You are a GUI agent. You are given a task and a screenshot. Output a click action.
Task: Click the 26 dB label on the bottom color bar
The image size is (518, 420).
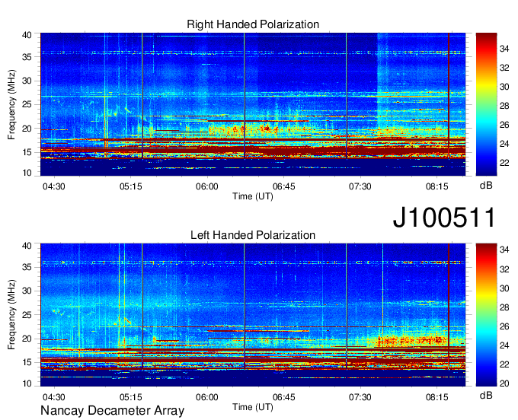point(504,326)
